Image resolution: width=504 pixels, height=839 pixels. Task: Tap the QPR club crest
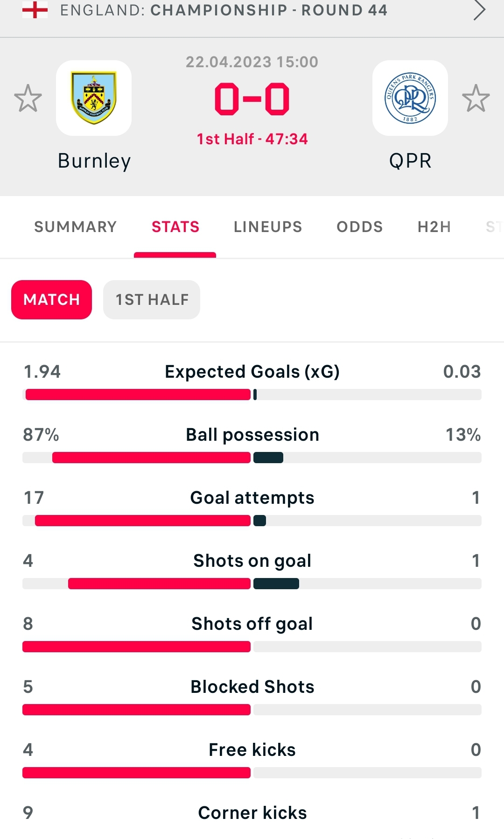410,98
